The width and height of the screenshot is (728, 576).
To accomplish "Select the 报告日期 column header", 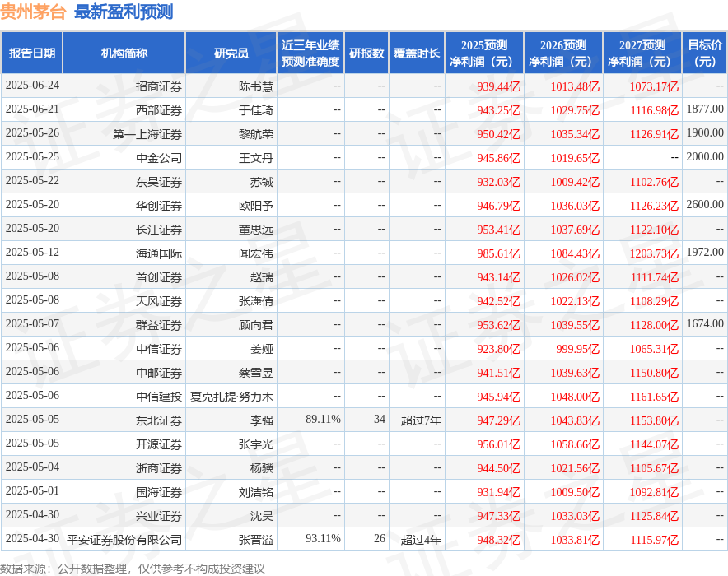I will click(31, 53).
